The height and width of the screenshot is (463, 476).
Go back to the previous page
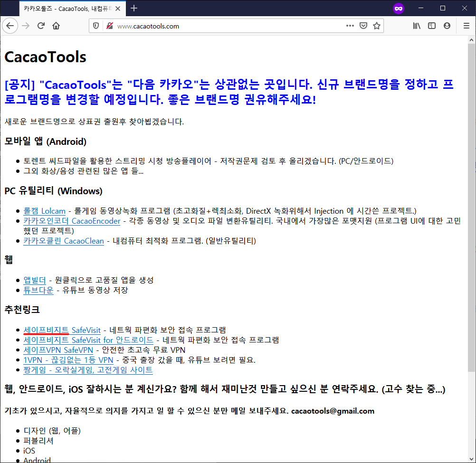coord(10,26)
